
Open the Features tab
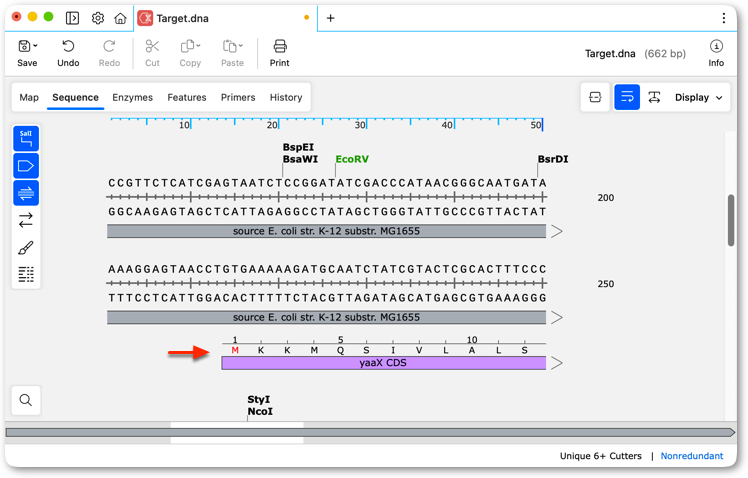(x=187, y=97)
